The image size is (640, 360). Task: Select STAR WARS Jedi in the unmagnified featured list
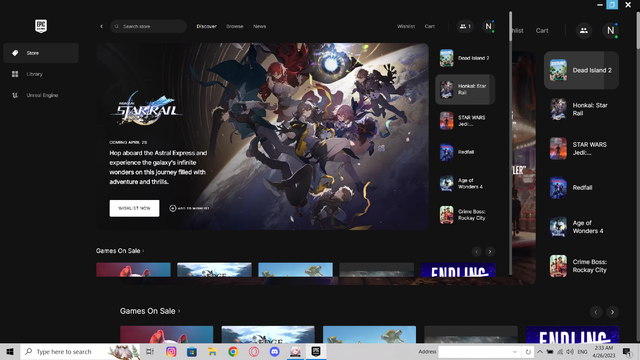[465, 121]
